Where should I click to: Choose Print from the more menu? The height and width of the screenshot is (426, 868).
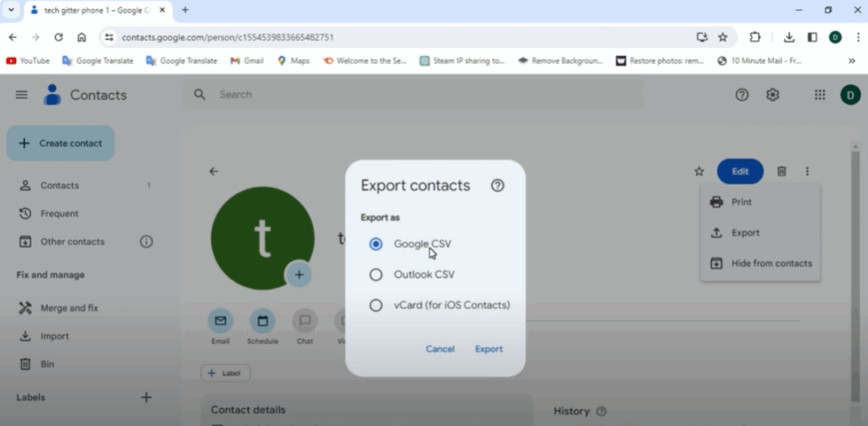(760, 202)
